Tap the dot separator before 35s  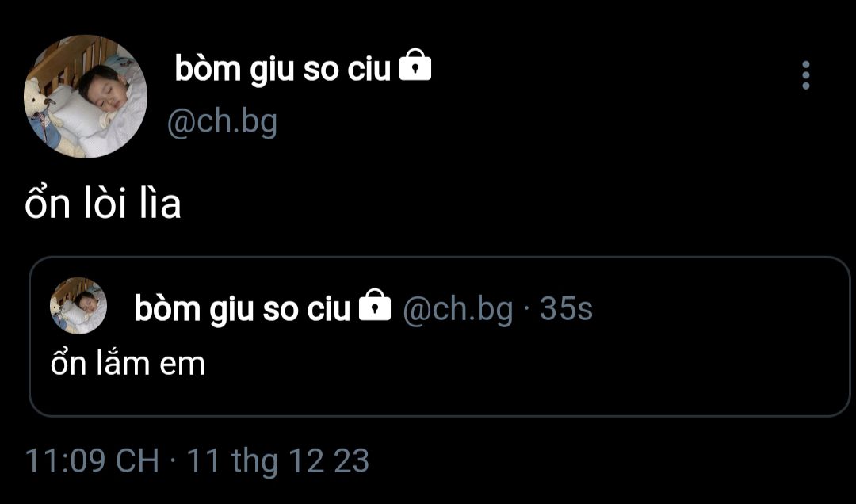pyautogui.click(x=526, y=310)
